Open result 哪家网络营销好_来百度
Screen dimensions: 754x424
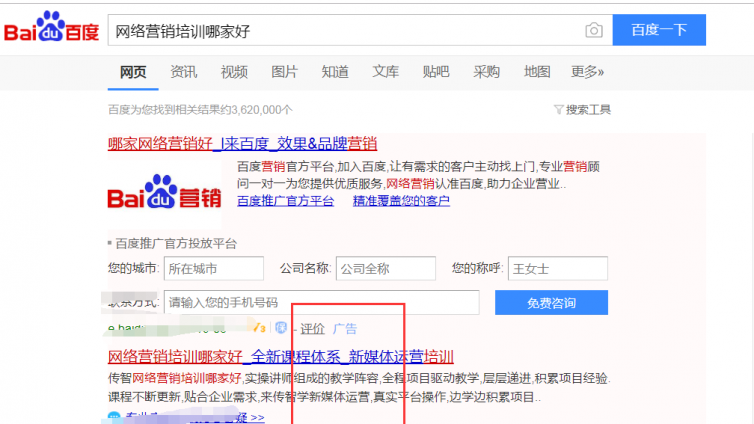point(242,143)
